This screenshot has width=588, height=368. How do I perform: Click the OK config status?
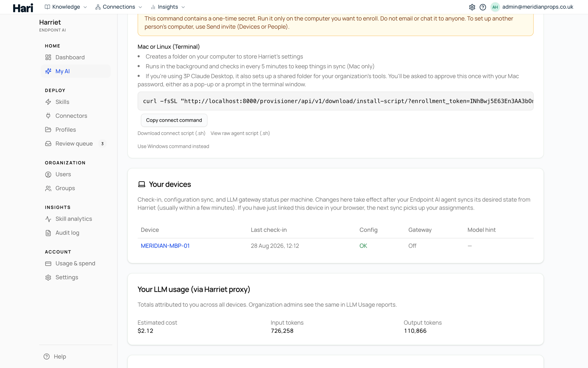pyautogui.click(x=363, y=246)
